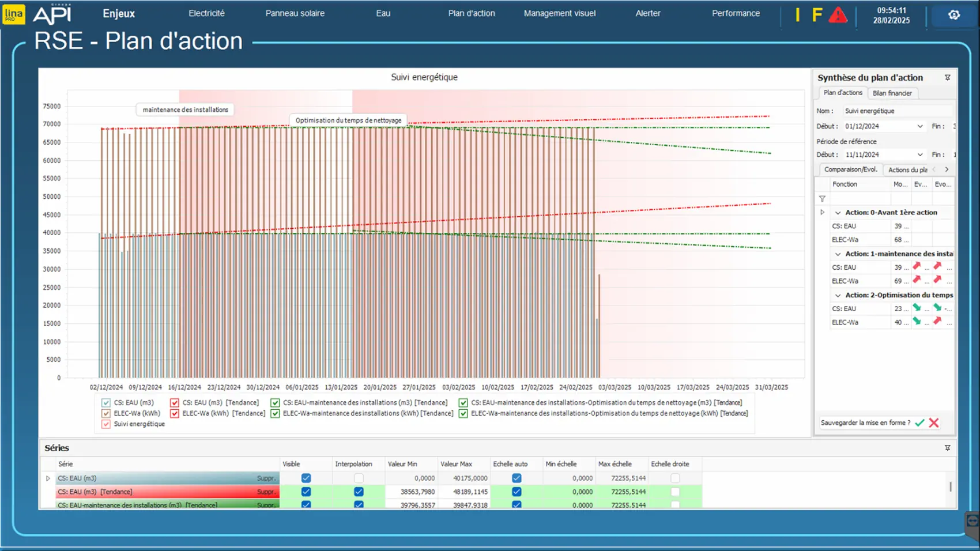980x551 pixels.
Task: Open reference period Début dropdown 11/11/2024
Action: [919, 155]
